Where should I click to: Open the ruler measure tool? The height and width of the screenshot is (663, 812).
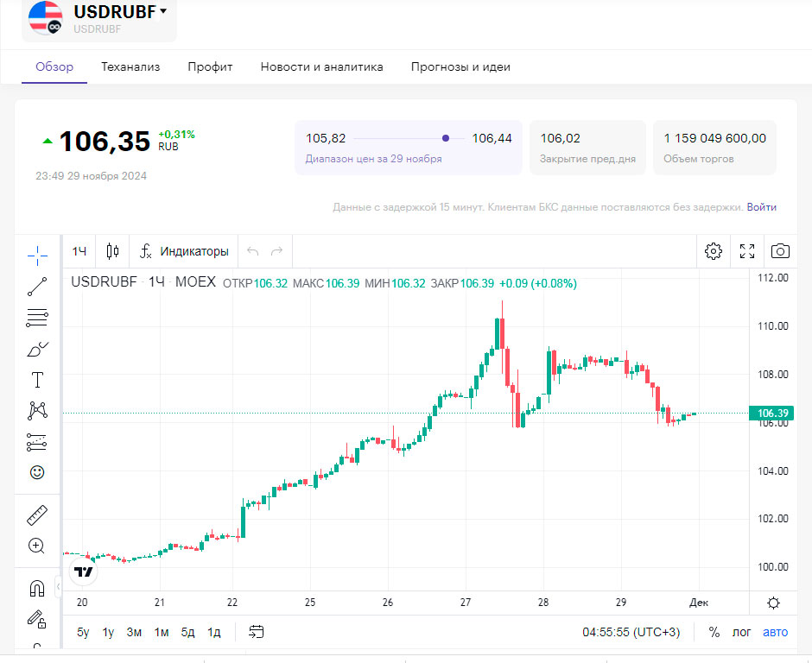tap(37, 515)
